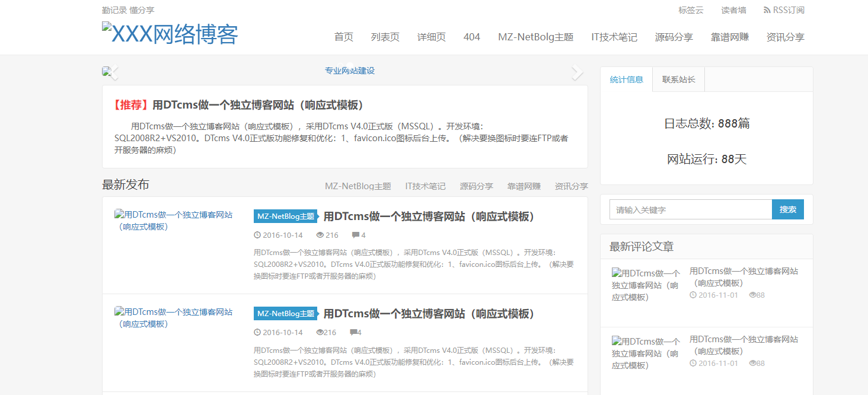Open the 404 page from navigation

coord(471,36)
